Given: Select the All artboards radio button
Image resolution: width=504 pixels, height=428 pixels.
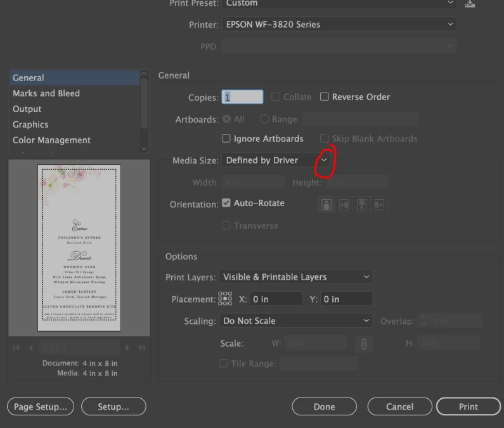Looking at the screenshot, I should (226, 119).
